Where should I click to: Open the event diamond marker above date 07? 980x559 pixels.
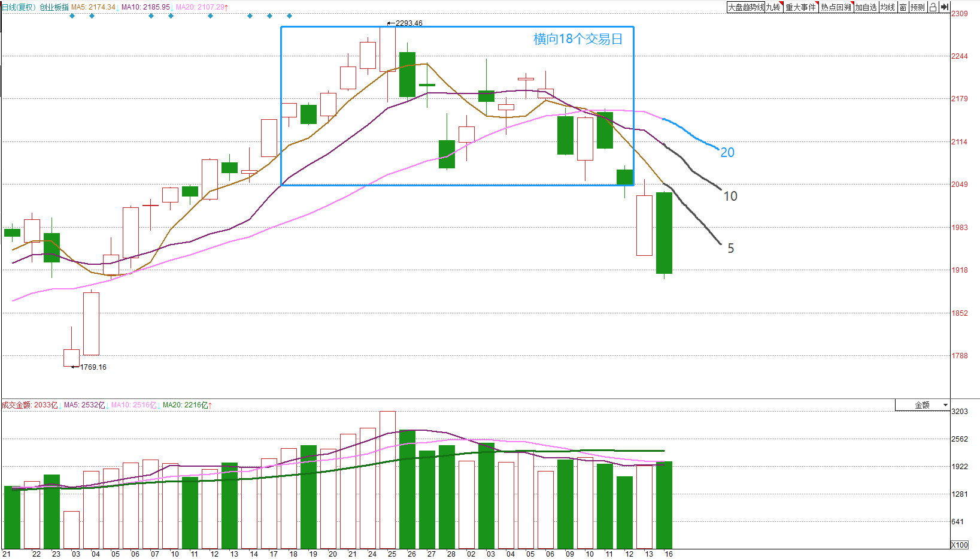pos(151,16)
